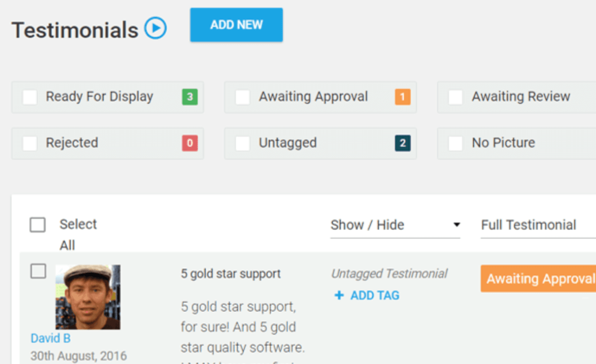Click the ADD NEW button
This screenshot has width=596, height=364.
click(236, 25)
